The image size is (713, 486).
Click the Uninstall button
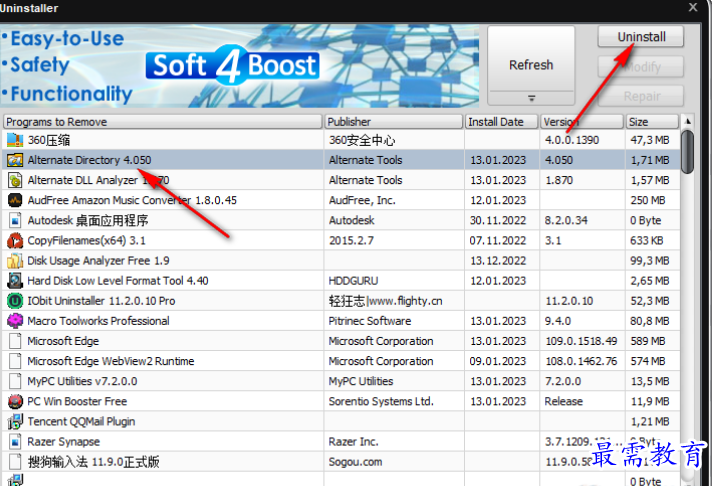[641, 36]
